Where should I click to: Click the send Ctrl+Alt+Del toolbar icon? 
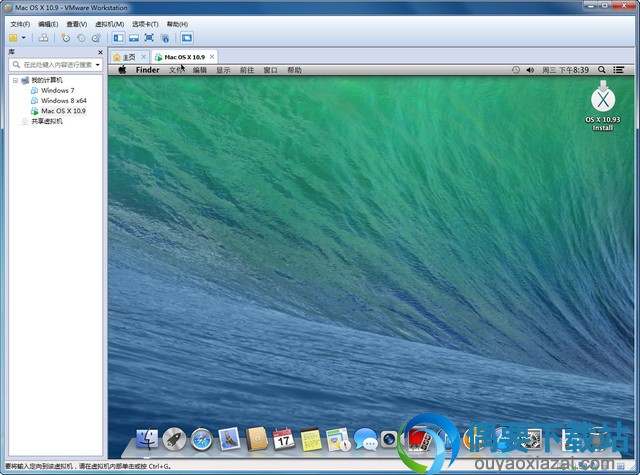coord(43,38)
